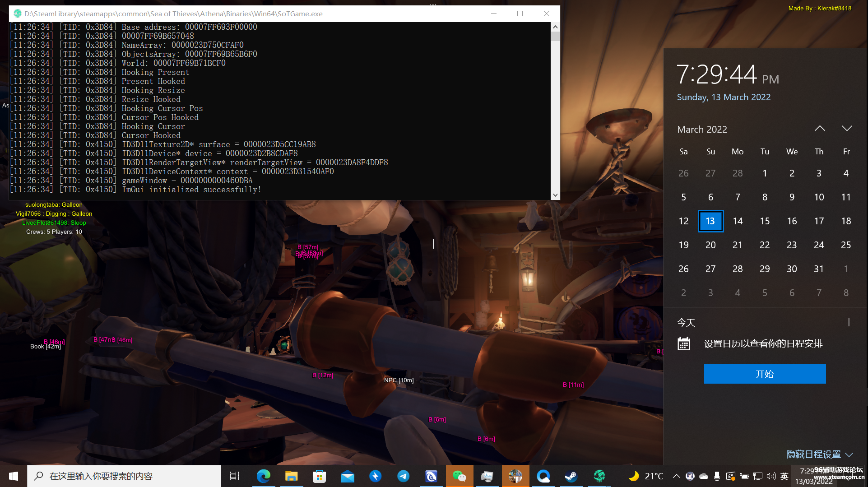Click the Windows taskbar search box
The height and width of the screenshot is (487, 868).
124,476
